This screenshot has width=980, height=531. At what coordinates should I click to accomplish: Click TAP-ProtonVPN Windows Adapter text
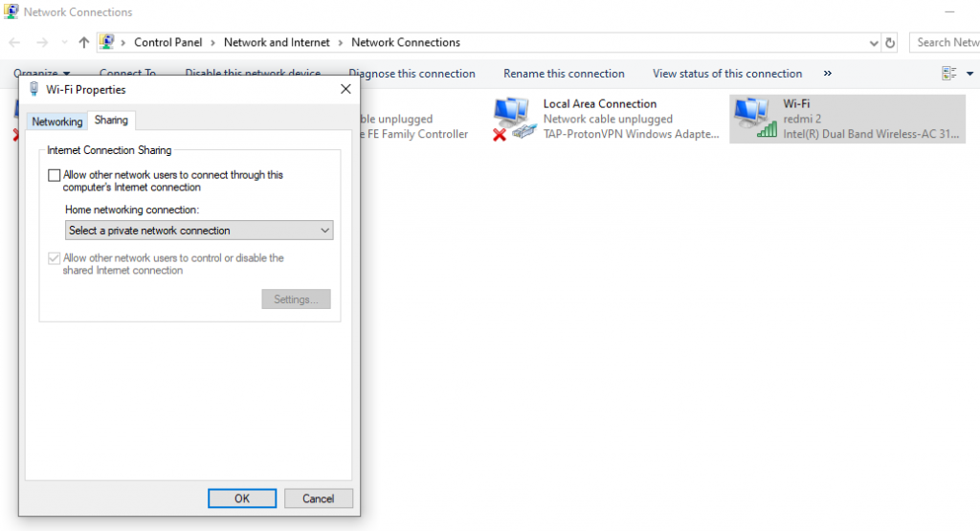click(x=631, y=134)
